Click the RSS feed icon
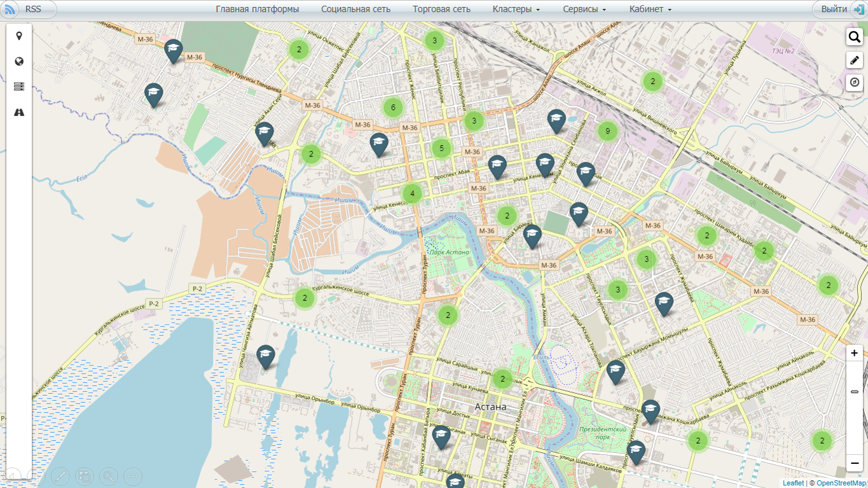The height and width of the screenshot is (488, 868). pos(11,10)
